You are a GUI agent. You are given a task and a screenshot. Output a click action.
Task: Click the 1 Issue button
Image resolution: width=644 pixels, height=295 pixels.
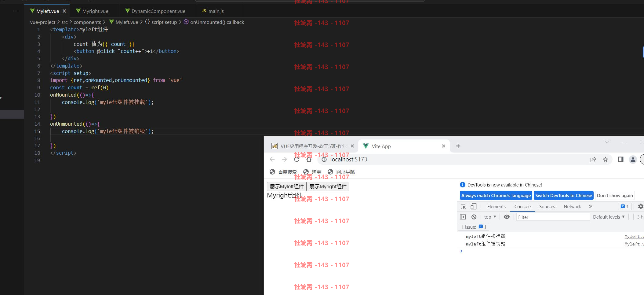point(474,227)
